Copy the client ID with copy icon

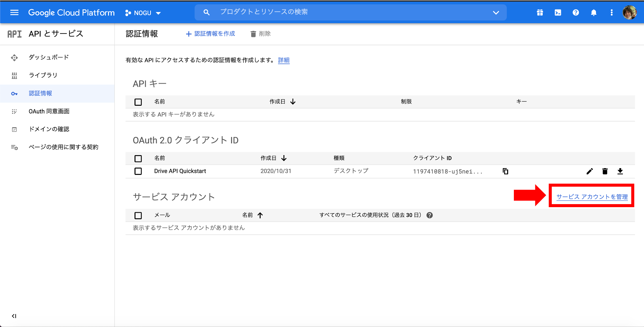(505, 171)
